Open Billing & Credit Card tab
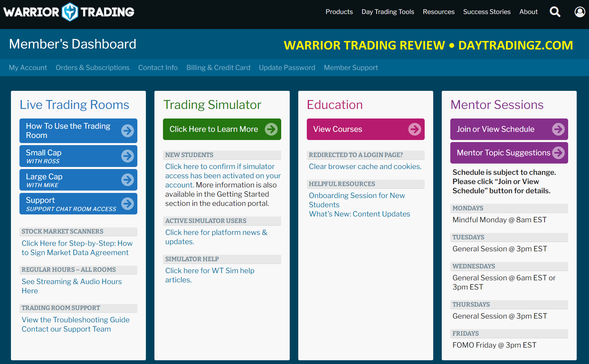The width and height of the screenshot is (589, 364). (x=218, y=68)
